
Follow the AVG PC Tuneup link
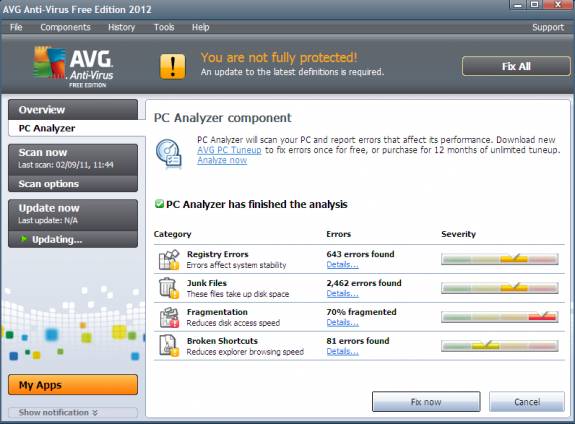tap(229, 150)
